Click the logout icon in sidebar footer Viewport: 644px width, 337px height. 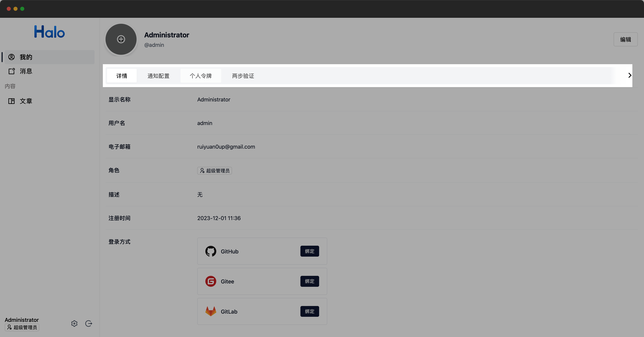tap(89, 324)
